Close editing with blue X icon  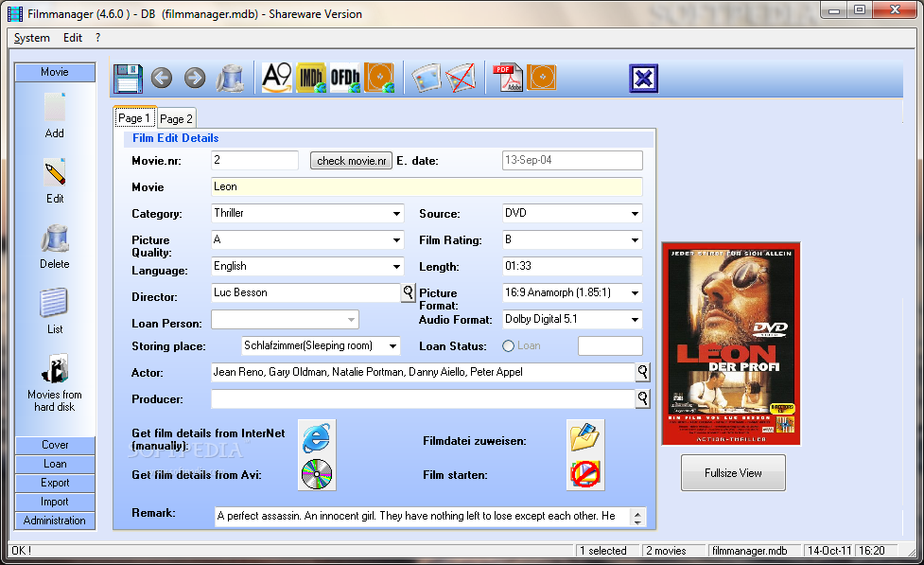643,79
